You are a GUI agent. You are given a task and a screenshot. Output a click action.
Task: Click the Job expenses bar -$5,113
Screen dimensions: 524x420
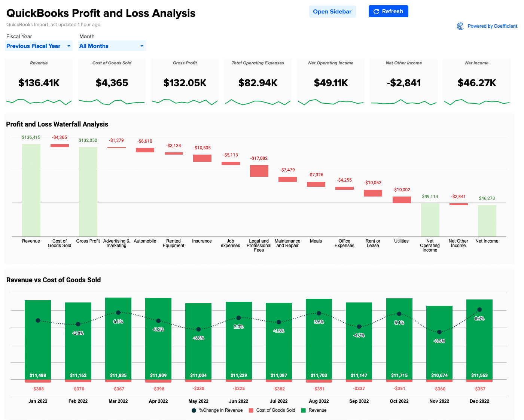pos(231,163)
